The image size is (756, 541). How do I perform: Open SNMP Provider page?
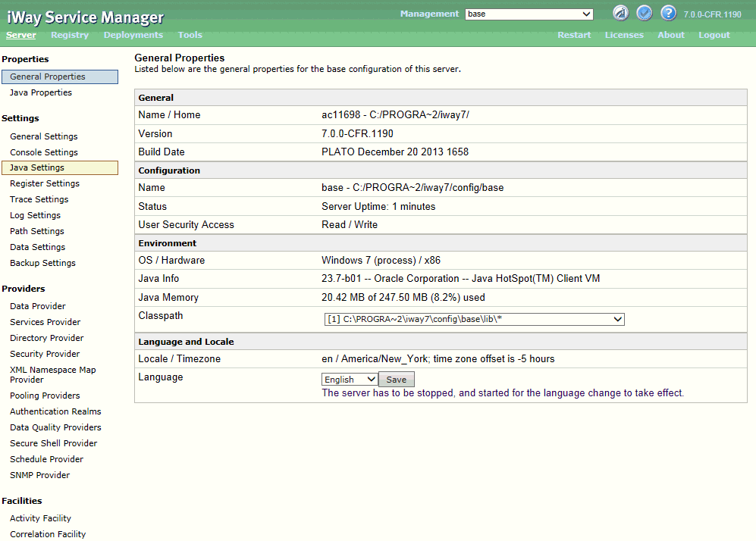[x=40, y=475]
